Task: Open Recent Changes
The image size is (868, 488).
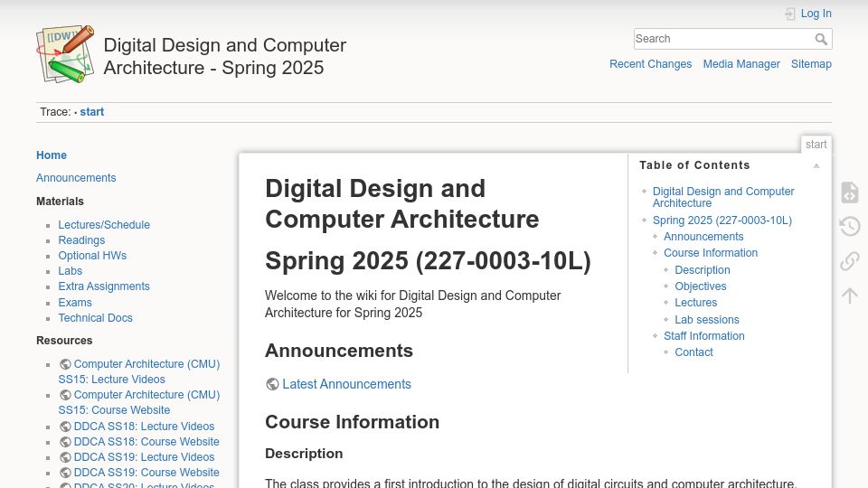Action: (650, 64)
